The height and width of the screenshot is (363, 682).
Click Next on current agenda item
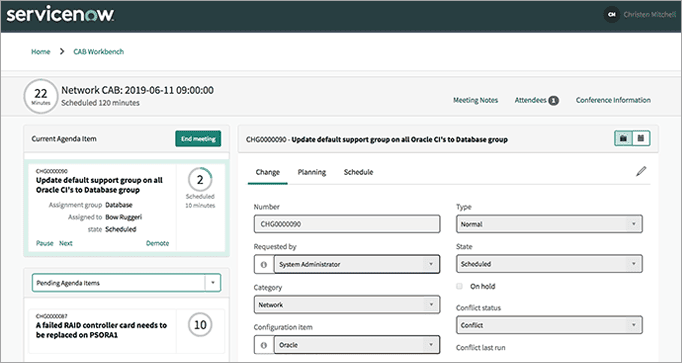(x=66, y=243)
